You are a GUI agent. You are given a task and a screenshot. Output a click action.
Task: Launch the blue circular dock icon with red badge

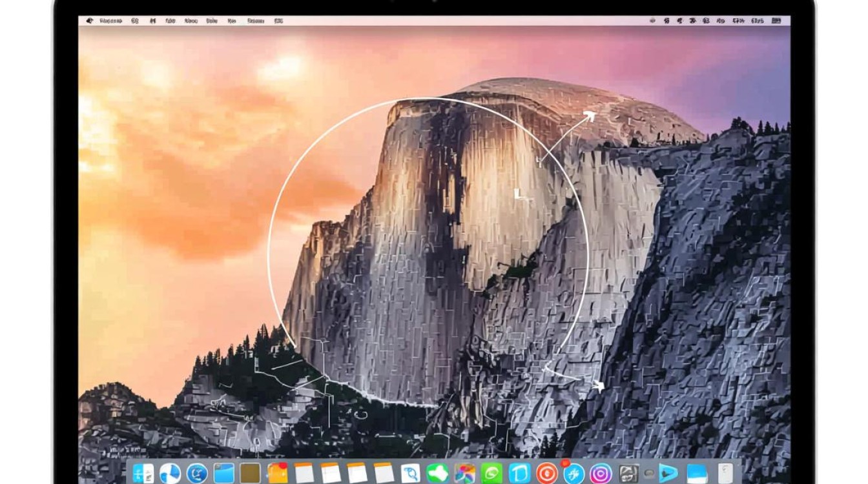pyautogui.click(x=573, y=473)
